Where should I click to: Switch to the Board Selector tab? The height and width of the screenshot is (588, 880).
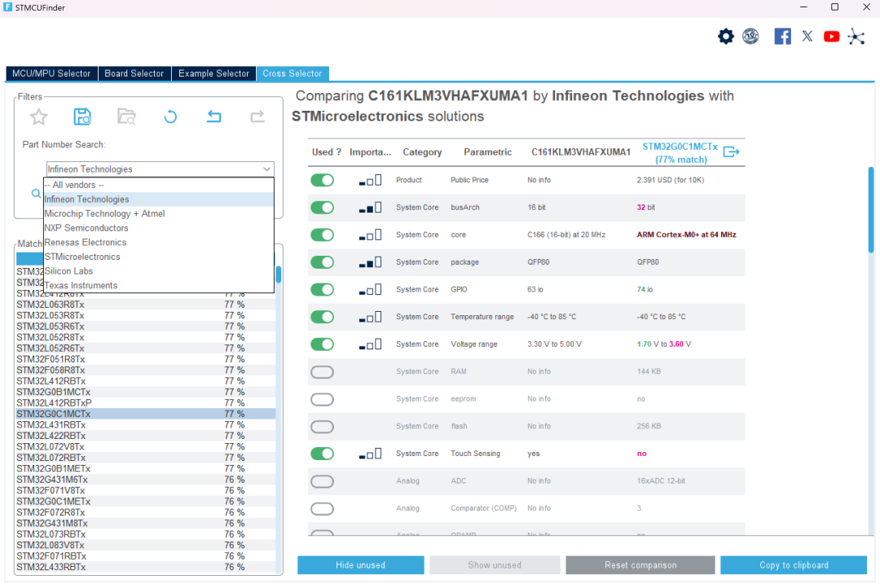coord(134,73)
